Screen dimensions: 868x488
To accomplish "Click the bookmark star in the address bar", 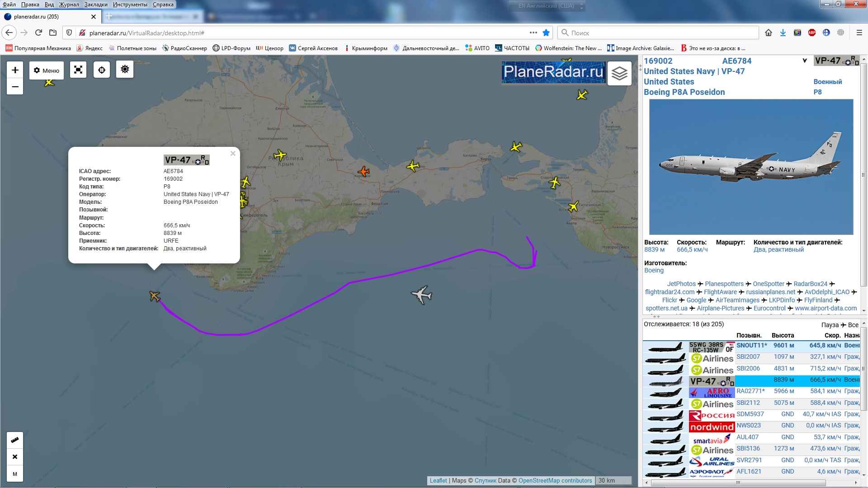I will [x=546, y=33].
